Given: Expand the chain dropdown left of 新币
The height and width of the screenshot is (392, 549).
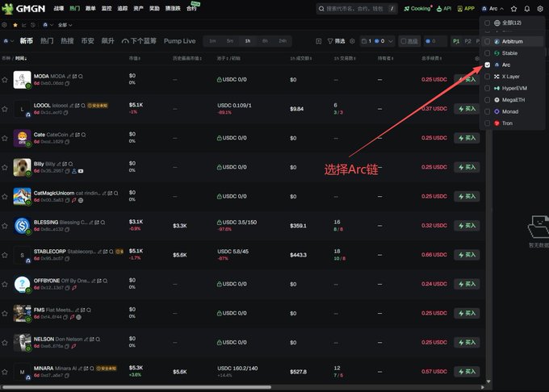Looking at the screenshot, I should pyautogui.click(x=8, y=41).
